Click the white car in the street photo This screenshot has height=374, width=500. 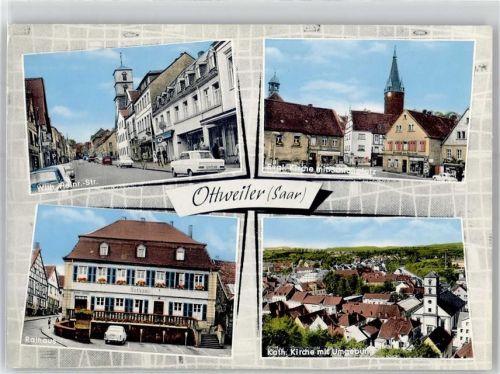(198, 163)
